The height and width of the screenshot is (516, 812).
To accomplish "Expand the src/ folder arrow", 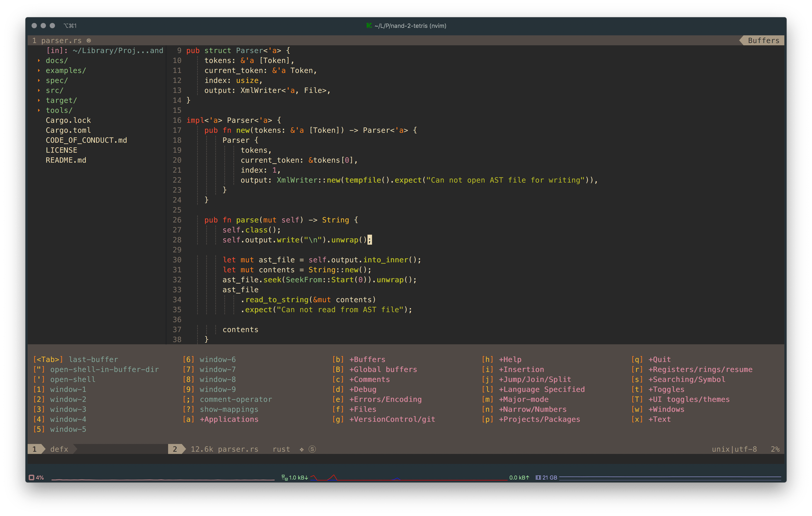I will [39, 90].
